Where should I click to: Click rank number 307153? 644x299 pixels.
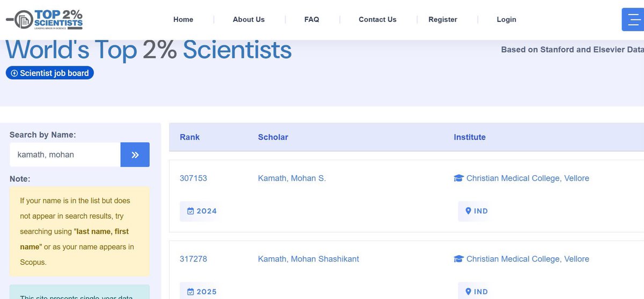coord(193,178)
